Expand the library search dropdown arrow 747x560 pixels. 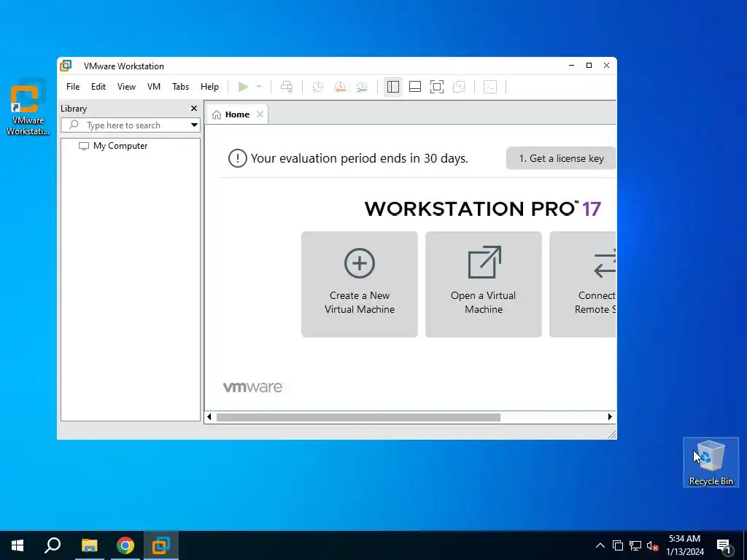pos(194,125)
